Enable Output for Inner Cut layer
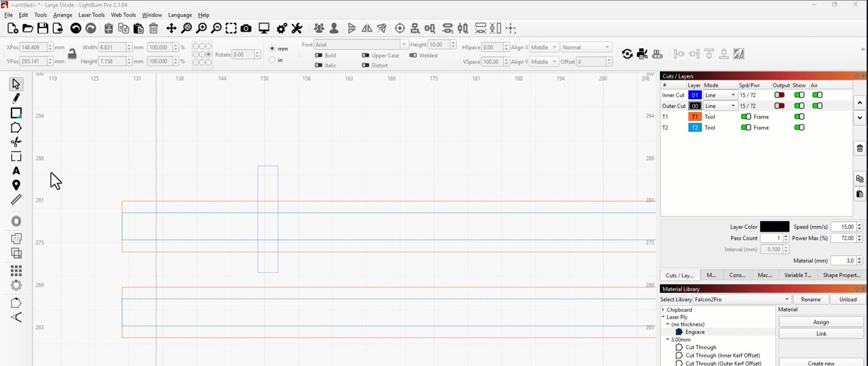The width and height of the screenshot is (868, 366). coord(779,95)
